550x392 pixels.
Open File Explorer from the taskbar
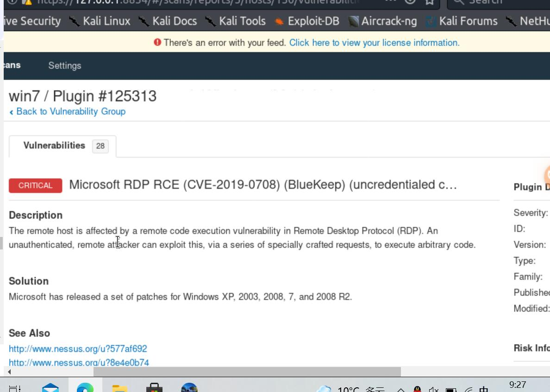[x=119, y=388]
